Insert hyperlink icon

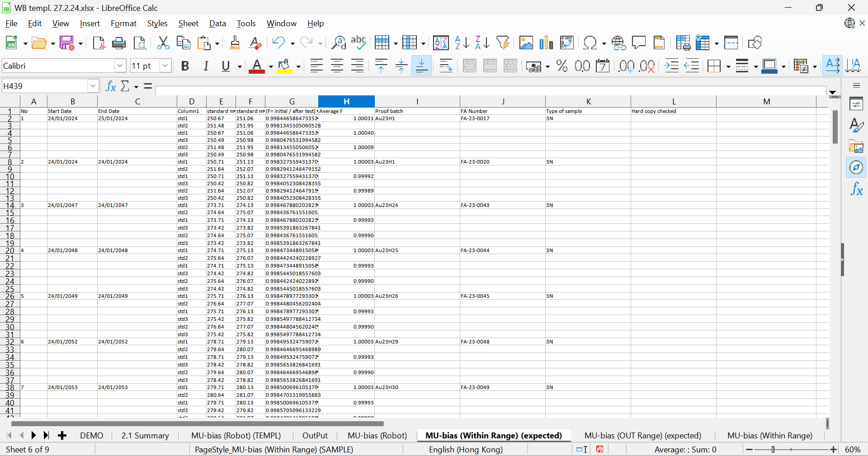pos(618,43)
